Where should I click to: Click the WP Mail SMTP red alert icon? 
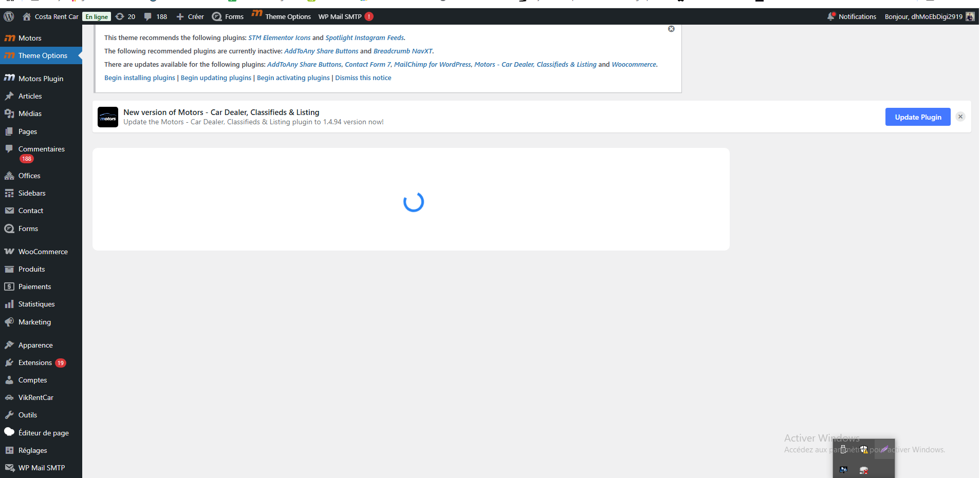pyautogui.click(x=369, y=16)
